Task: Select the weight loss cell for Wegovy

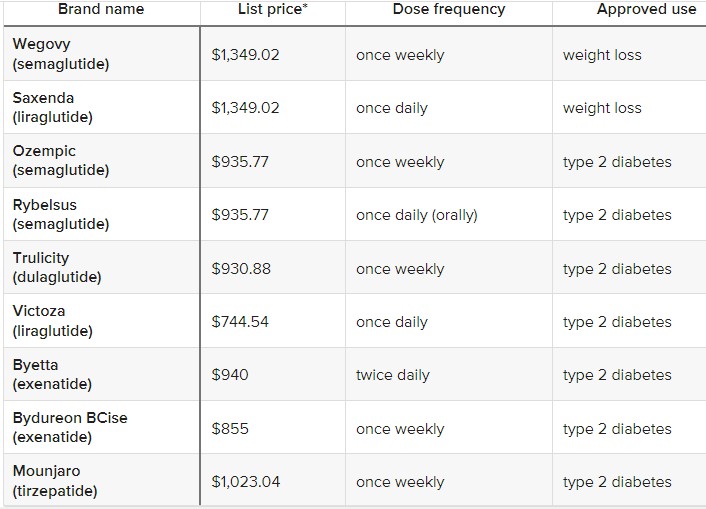Action: point(602,55)
